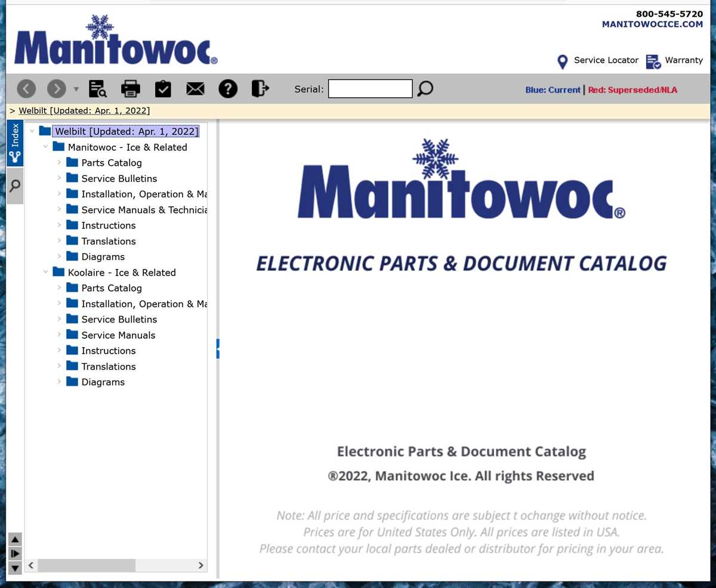
Task: Expand Manitowoc Installation, Operation chevron
Action: (59, 193)
